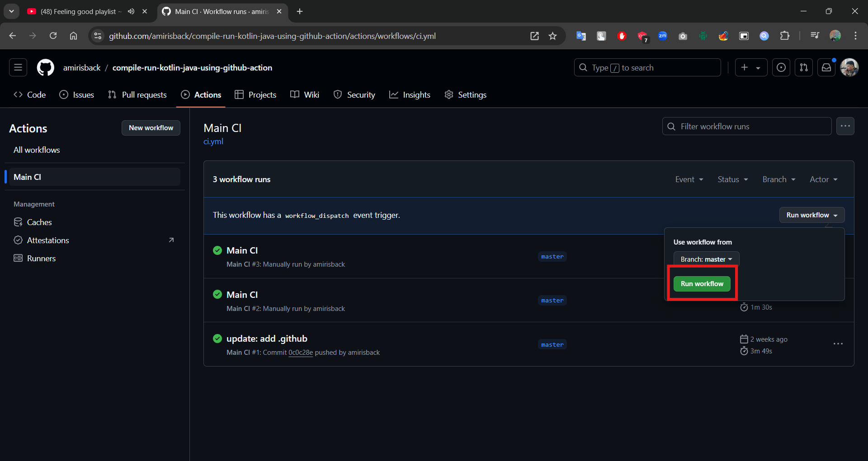Expand the Branch: master selector
Screen dimensions: 868x461
click(x=706, y=259)
